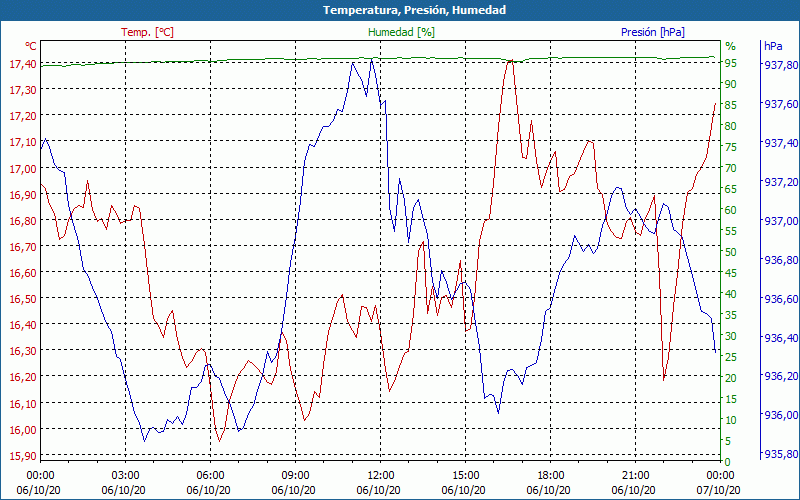Click humidity axis value 10
The width and height of the screenshot is (800, 500).
tap(731, 419)
